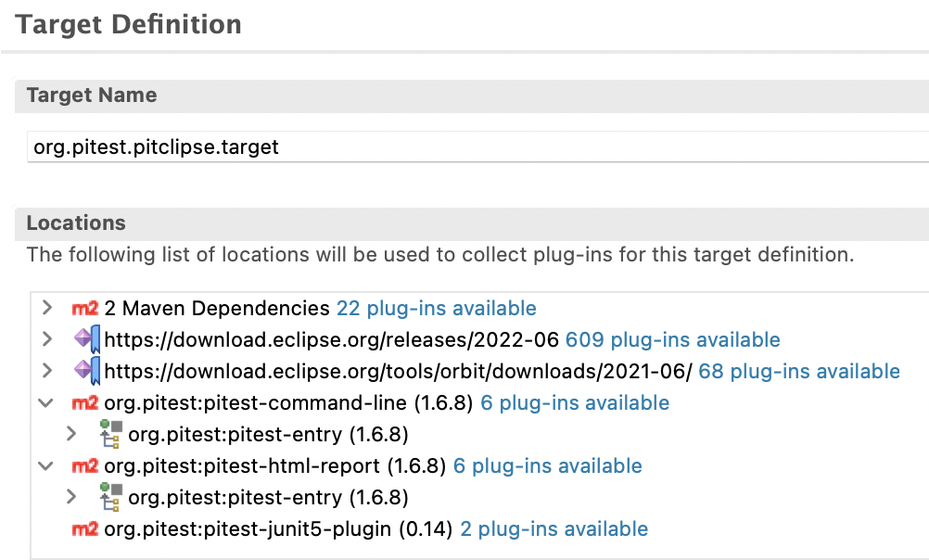Expand the 2 Maven Dependencies node
The image size is (929, 560).
[x=46, y=308]
